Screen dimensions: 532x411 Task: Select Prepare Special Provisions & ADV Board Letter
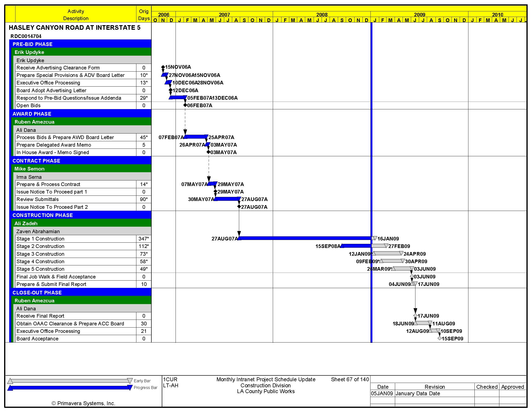(x=83, y=75)
